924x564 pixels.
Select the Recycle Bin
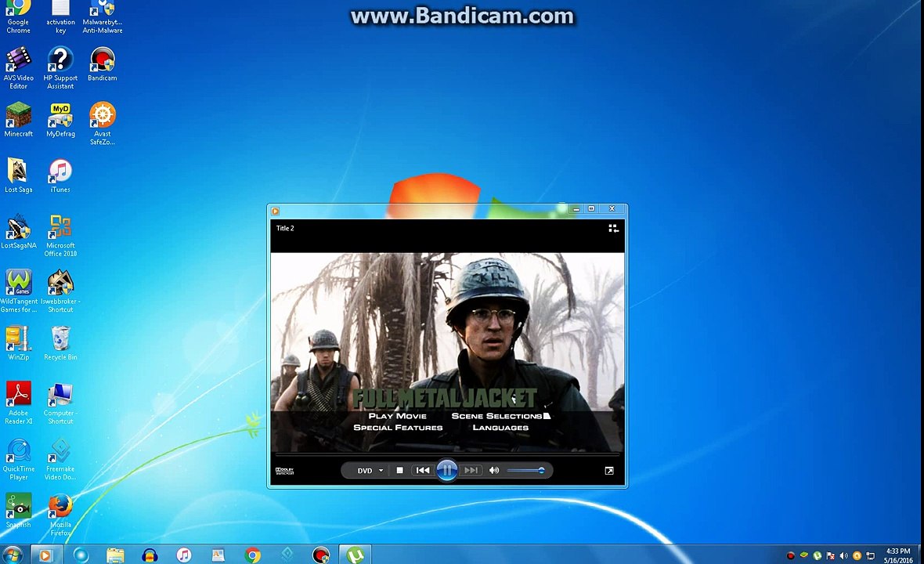click(x=60, y=343)
